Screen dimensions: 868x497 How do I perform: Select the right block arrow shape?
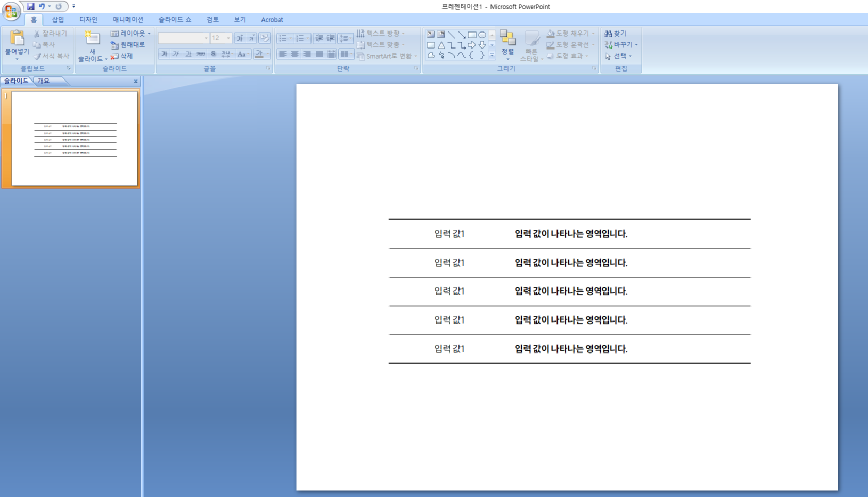point(472,45)
